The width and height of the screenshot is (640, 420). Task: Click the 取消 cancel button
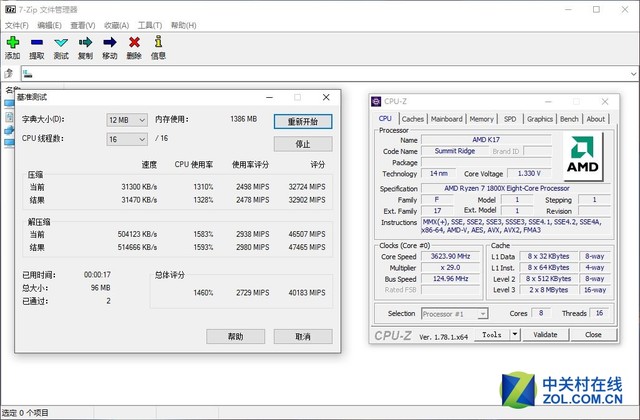pos(303,336)
